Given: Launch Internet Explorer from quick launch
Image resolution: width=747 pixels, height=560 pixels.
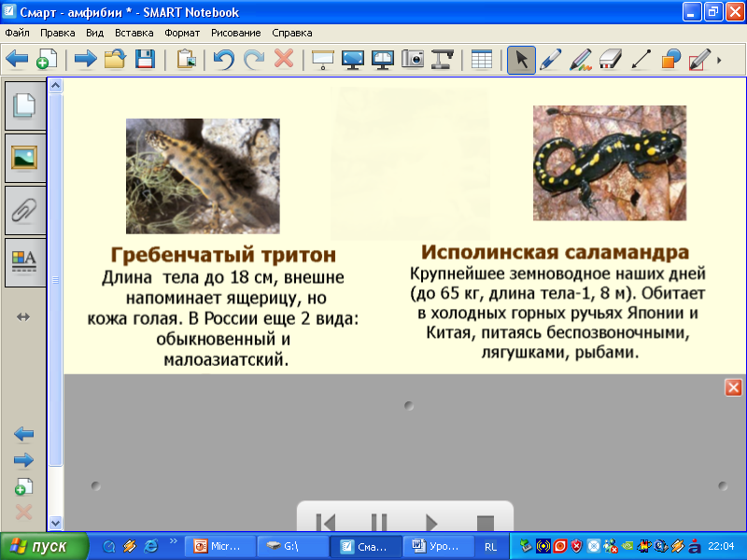Looking at the screenshot, I should (151, 546).
